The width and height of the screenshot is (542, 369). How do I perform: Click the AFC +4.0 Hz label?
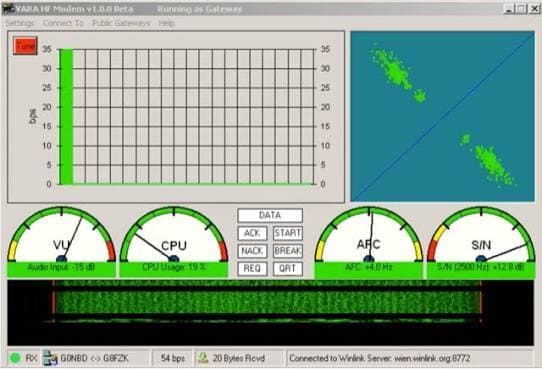click(369, 267)
